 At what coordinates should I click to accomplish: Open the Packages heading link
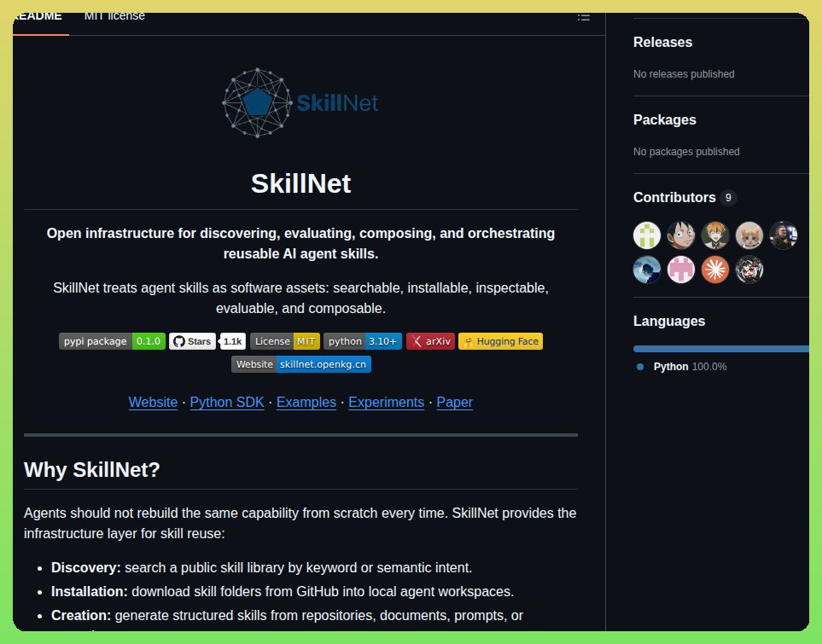click(665, 119)
